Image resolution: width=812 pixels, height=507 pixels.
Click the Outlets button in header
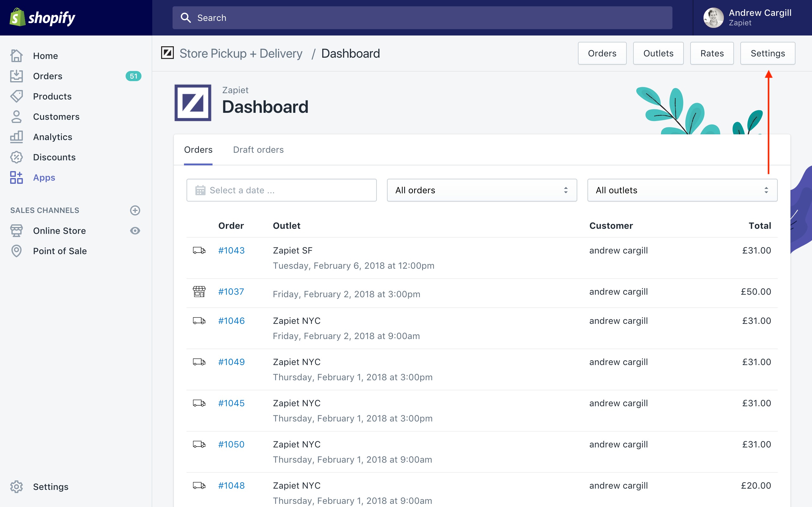point(658,53)
